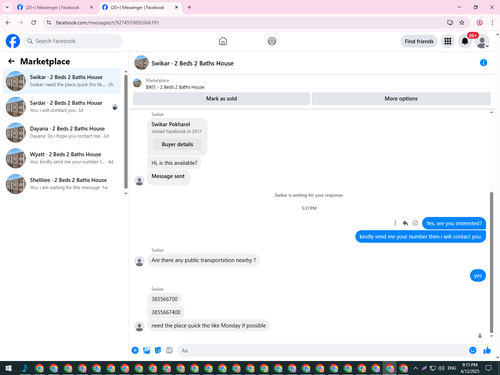The height and width of the screenshot is (375, 500).
Task: Open taskbar clock and date
Action: [470, 368]
